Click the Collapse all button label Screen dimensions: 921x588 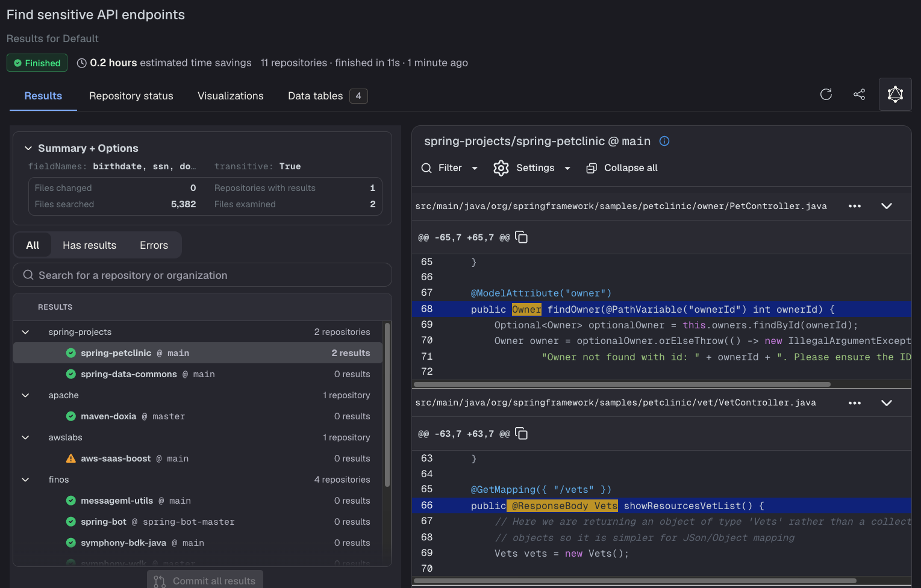click(631, 168)
